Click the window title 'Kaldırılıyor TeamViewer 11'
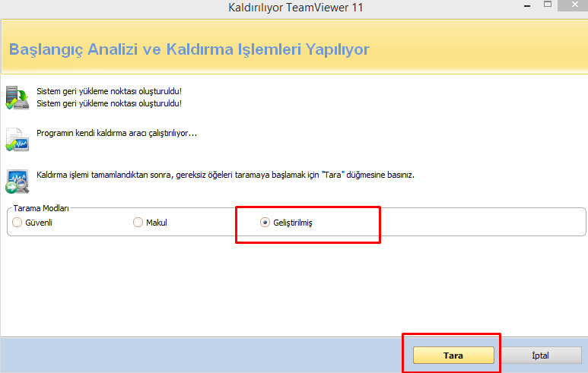Image resolution: width=588 pixels, height=373 pixels. click(295, 8)
